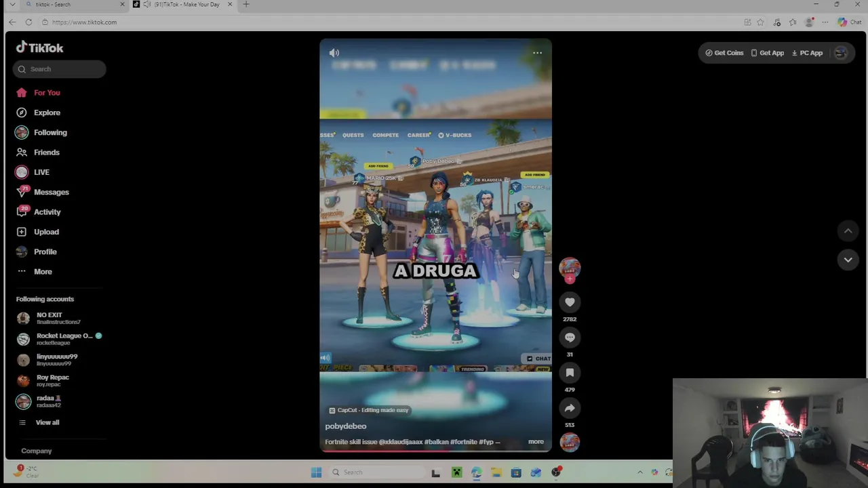Click PC App download button

coord(807,53)
